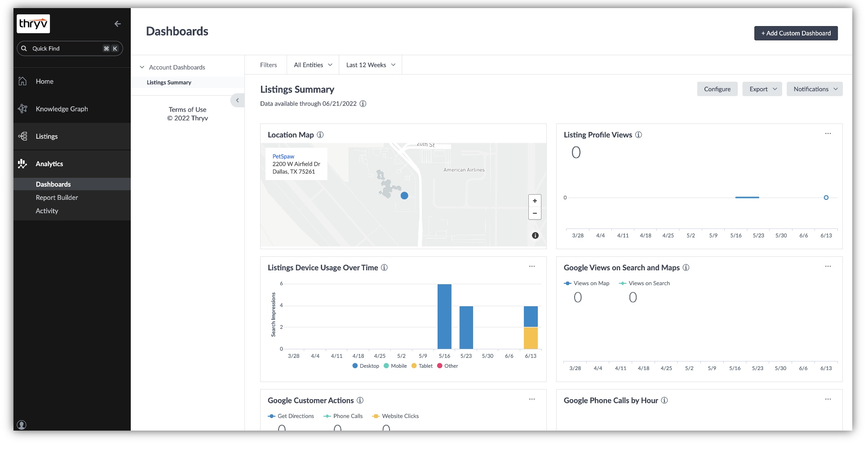Image resolution: width=868 pixels, height=449 pixels.
Task: Open the user profile icon at the bottom of the sidebar
Action: click(22, 425)
